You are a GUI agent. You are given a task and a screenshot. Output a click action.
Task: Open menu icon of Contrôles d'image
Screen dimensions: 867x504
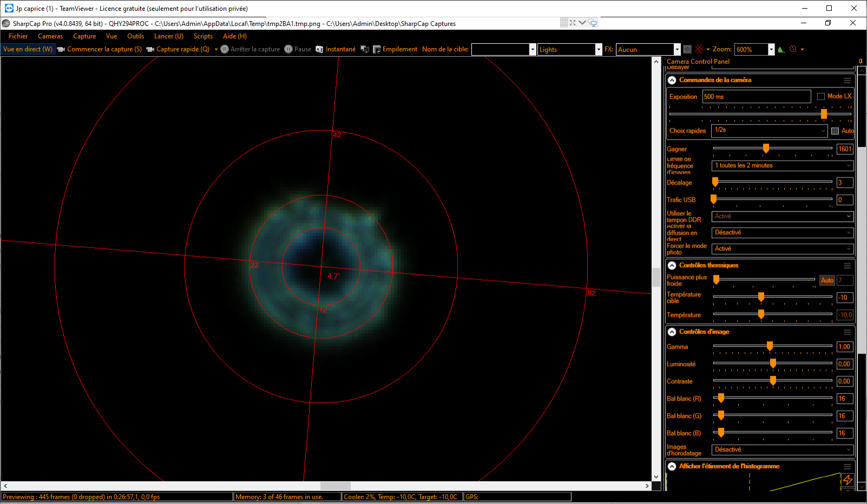click(847, 332)
